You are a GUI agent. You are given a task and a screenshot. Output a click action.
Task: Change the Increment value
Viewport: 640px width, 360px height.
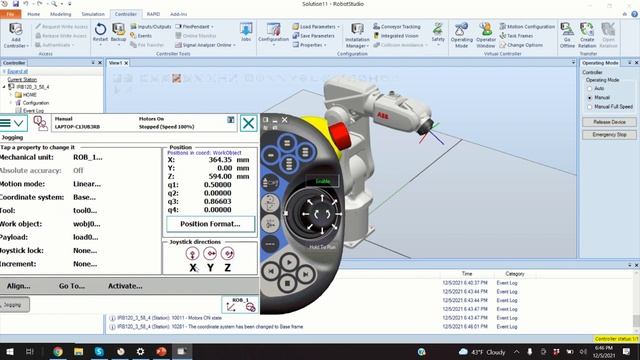click(x=85, y=264)
